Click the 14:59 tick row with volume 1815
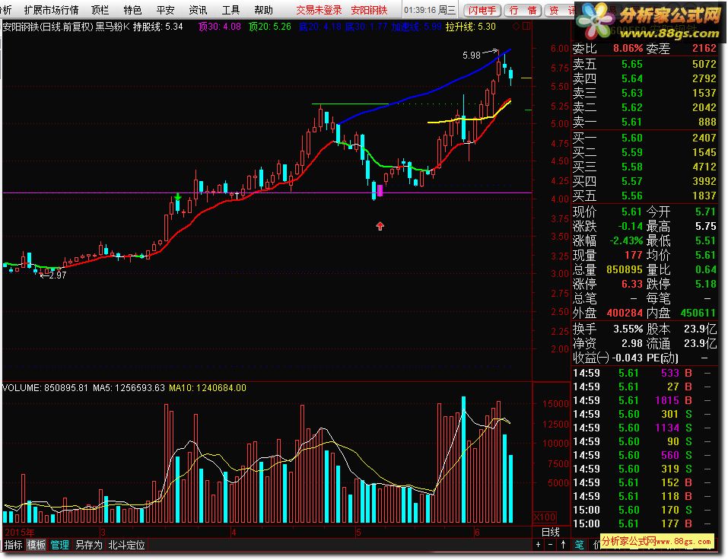Screen dimensions: 728x560 644,400
